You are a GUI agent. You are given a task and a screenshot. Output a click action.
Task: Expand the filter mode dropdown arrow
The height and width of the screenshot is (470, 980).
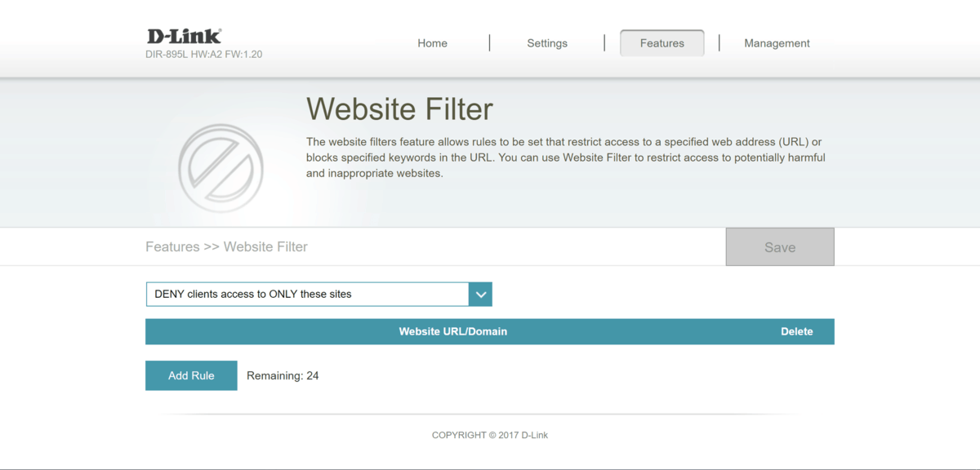click(480, 295)
